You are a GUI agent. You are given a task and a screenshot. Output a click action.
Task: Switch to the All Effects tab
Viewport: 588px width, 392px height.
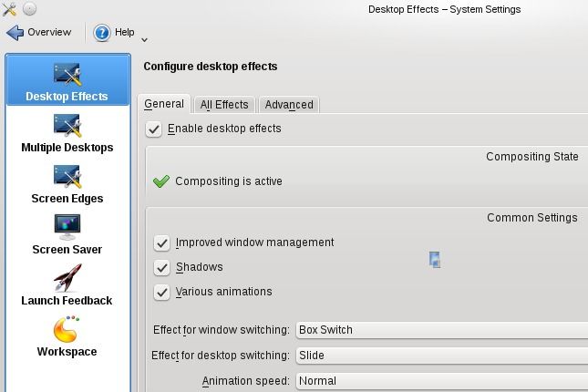(224, 105)
